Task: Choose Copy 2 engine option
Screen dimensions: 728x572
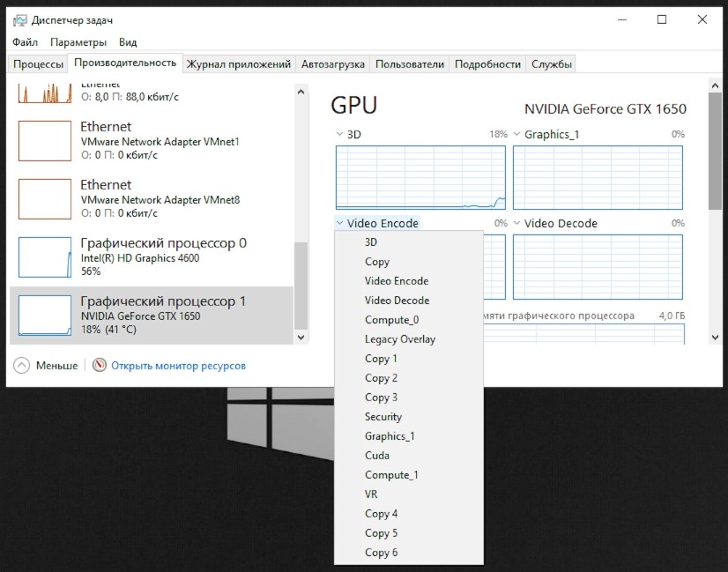Action: pyautogui.click(x=409, y=378)
